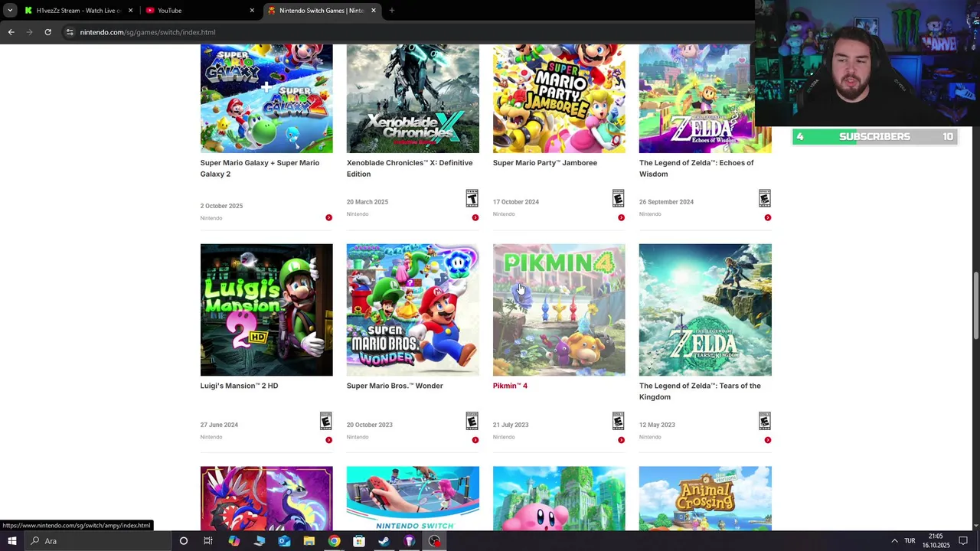Open Super Mario Galaxy + Super Mario Galaxy 2 link
This screenshot has width=980, height=551.
pyautogui.click(x=260, y=168)
